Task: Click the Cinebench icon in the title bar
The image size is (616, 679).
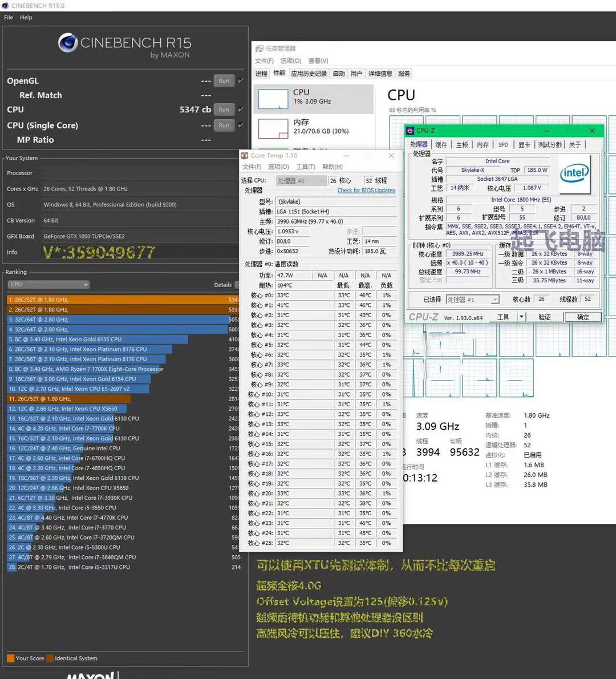Action: point(5,6)
